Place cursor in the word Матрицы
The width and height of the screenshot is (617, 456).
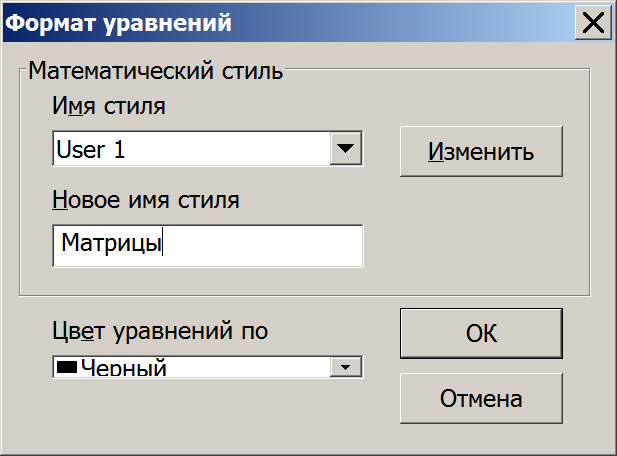coord(112,243)
